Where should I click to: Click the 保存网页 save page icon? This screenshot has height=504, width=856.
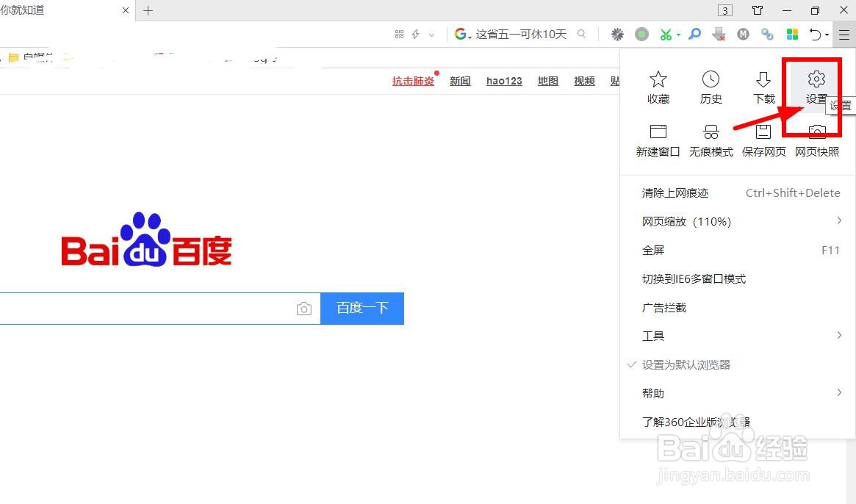point(763,132)
